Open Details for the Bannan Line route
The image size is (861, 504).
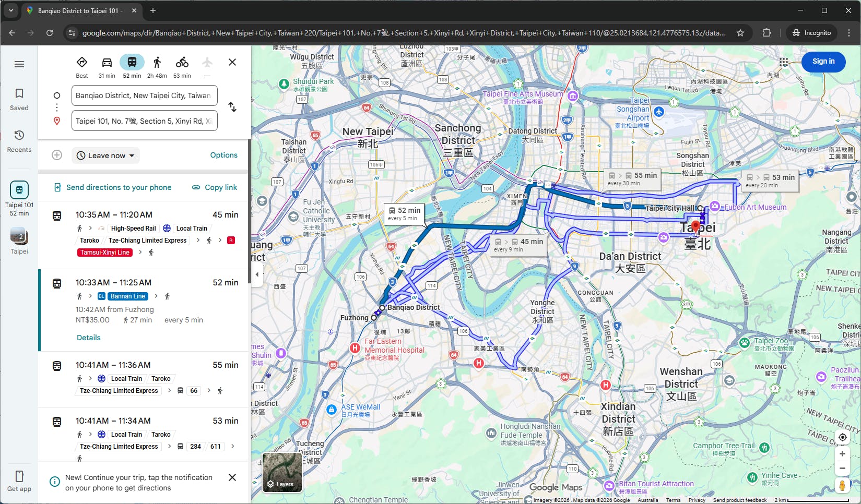pyautogui.click(x=89, y=338)
